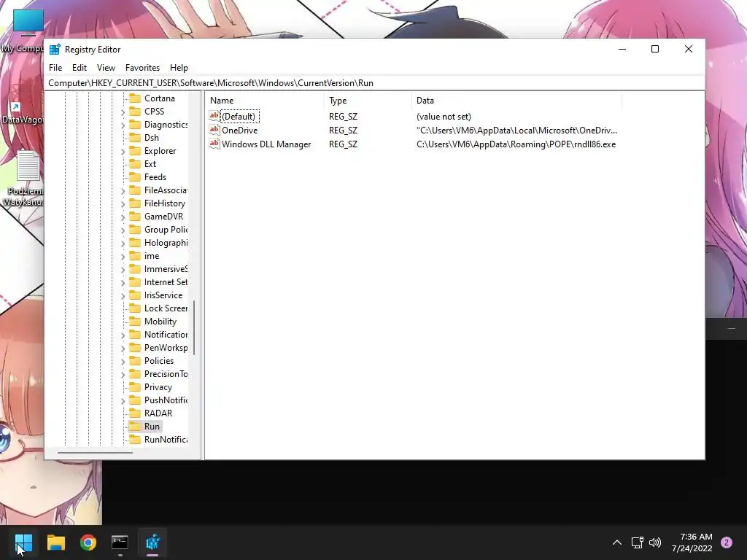Expand the Internet Settings key
This screenshot has width=747, height=560.
tap(123, 283)
